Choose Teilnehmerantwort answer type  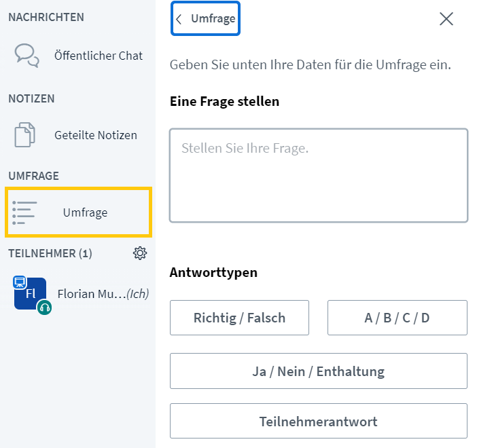(x=319, y=421)
